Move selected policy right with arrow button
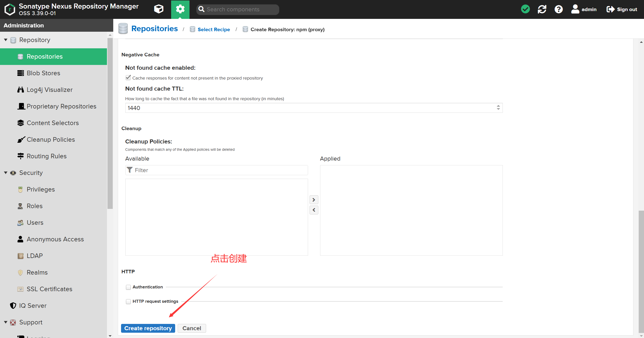 pyautogui.click(x=314, y=200)
